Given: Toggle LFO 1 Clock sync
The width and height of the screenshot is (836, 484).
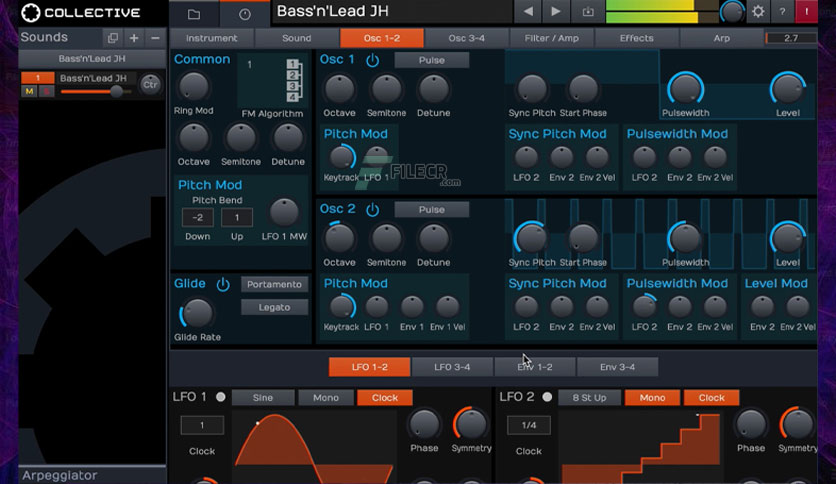Looking at the screenshot, I should coord(385,398).
